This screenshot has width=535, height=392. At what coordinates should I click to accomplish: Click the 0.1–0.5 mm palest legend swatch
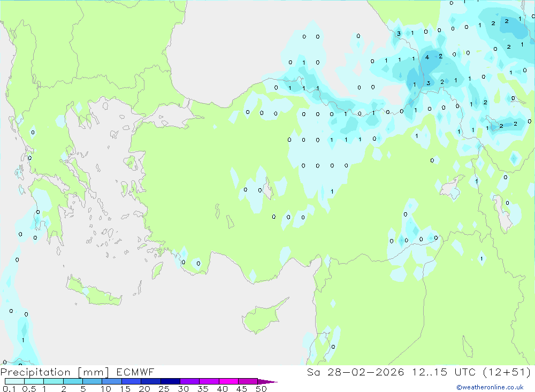click(14, 381)
